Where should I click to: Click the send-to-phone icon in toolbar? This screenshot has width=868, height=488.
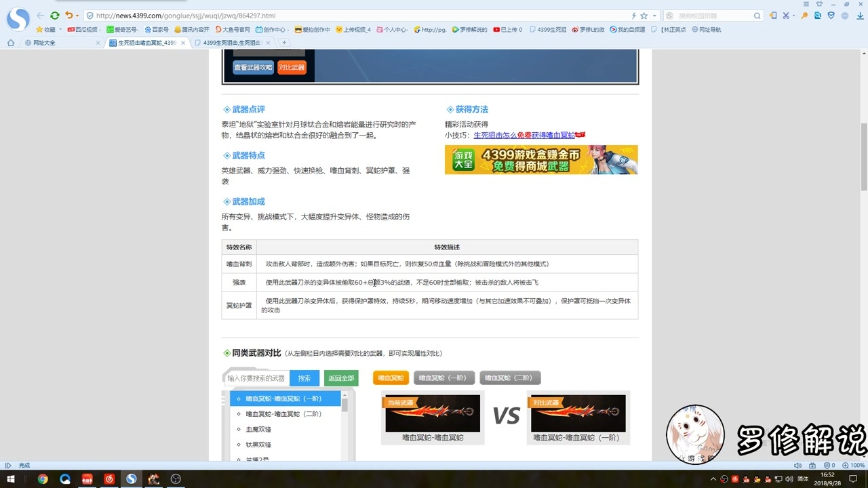[x=773, y=15]
